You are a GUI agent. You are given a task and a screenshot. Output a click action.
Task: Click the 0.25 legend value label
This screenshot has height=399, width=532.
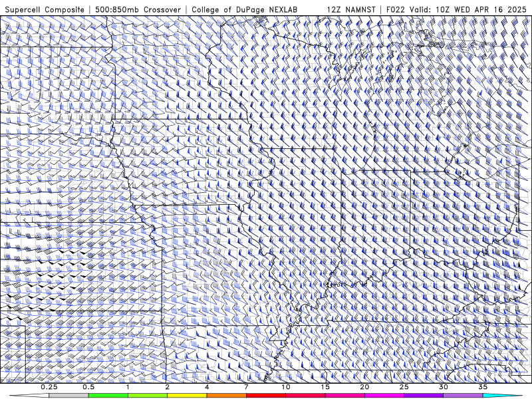pos(49,387)
